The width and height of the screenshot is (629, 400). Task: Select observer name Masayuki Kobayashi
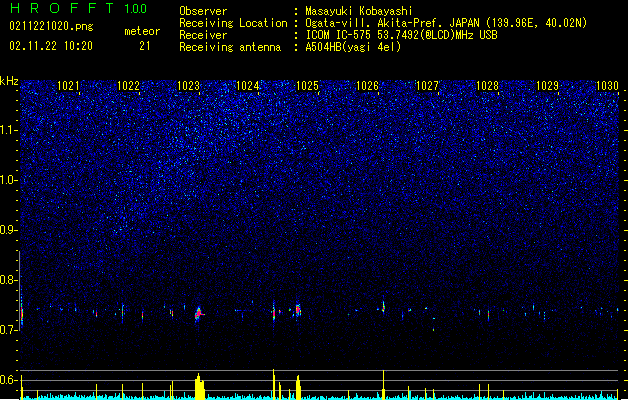point(359,11)
